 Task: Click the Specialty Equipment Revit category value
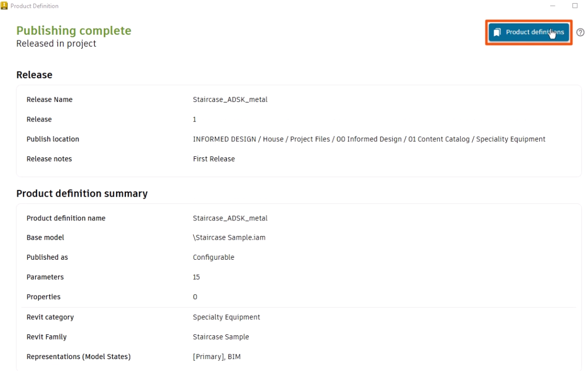tap(226, 317)
